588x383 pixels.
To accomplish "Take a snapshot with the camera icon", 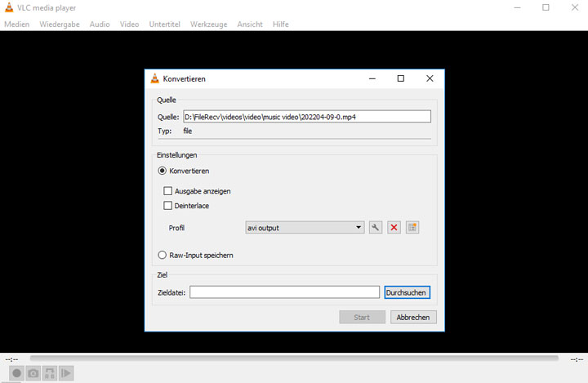I will click(x=33, y=373).
